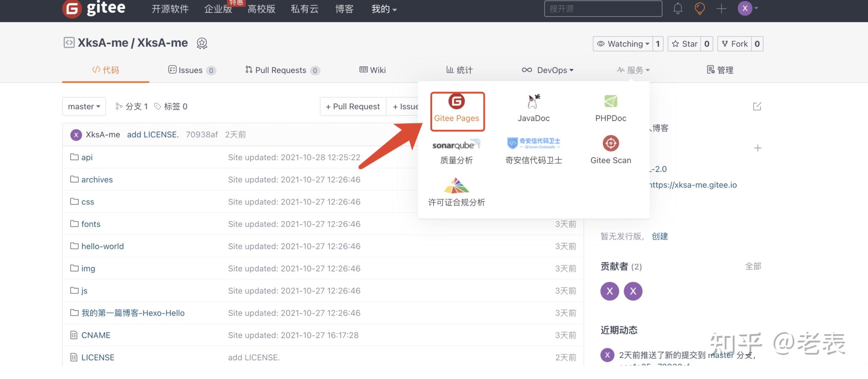Expand the master branch selector
The height and width of the screenshot is (379, 868).
coord(84,106)
